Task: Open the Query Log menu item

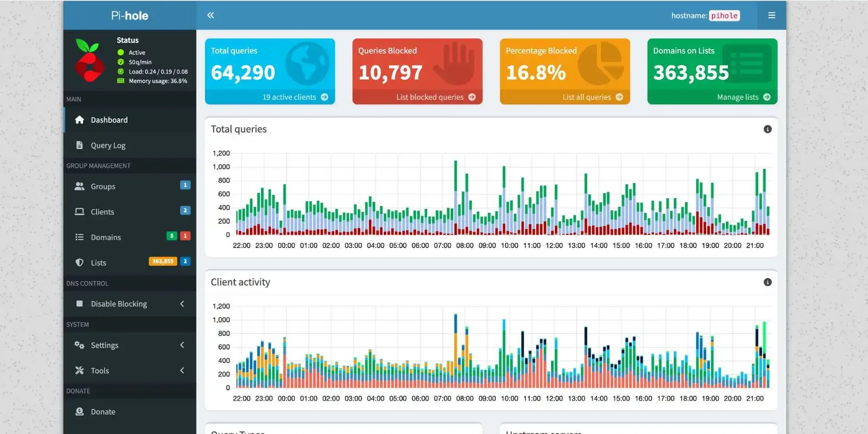Action: click(x=108, y=145)
